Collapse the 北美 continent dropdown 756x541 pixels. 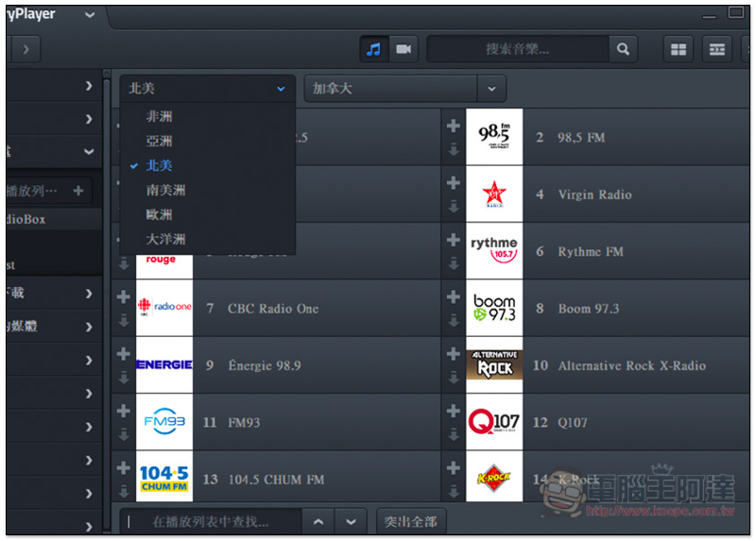[x=281, y=89]
